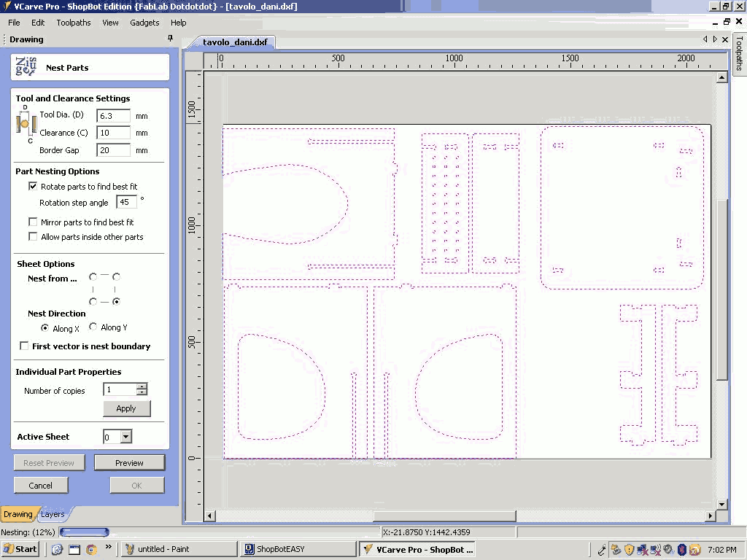Click the OK button
This screenshot has width=747, height=560.
(136, 485)
